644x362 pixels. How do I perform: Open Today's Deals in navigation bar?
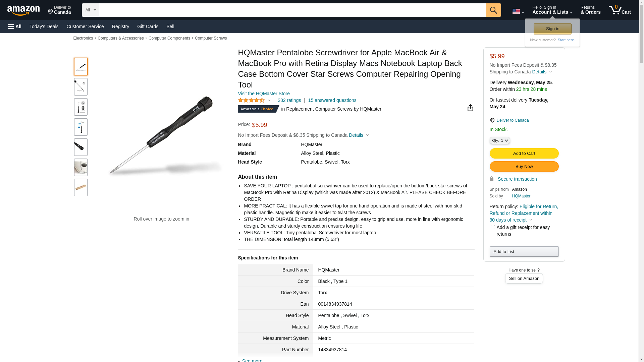(44, 26)
